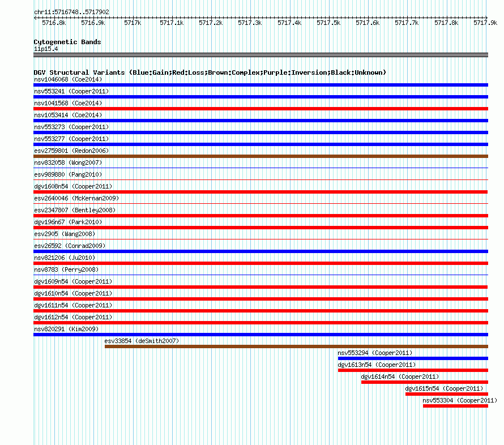Open the dgv1612n54 (Cooper2011) label
Viewport: 504px width, 445px height.
(73, 317)
